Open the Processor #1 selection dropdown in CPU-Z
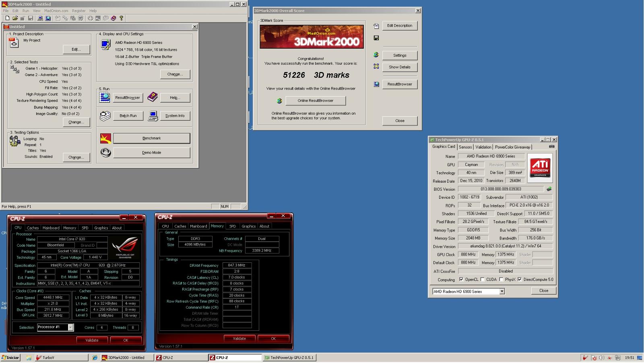 coord(70,327)
